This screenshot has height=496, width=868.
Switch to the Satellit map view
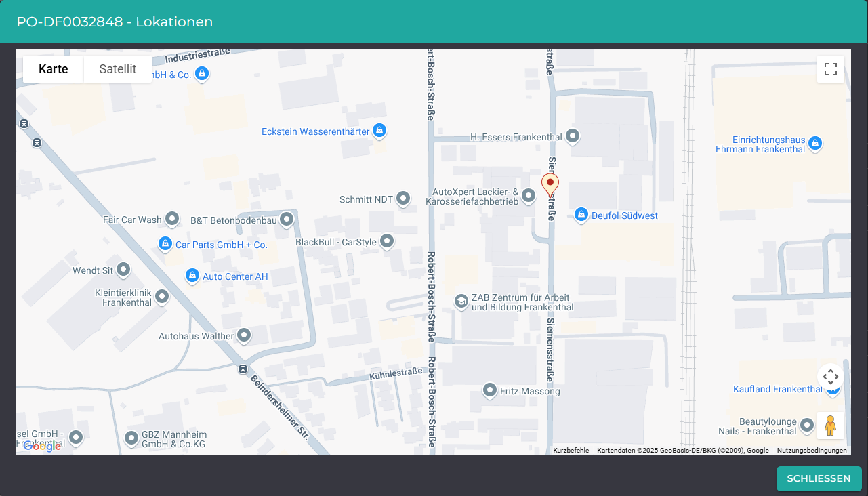118,69
